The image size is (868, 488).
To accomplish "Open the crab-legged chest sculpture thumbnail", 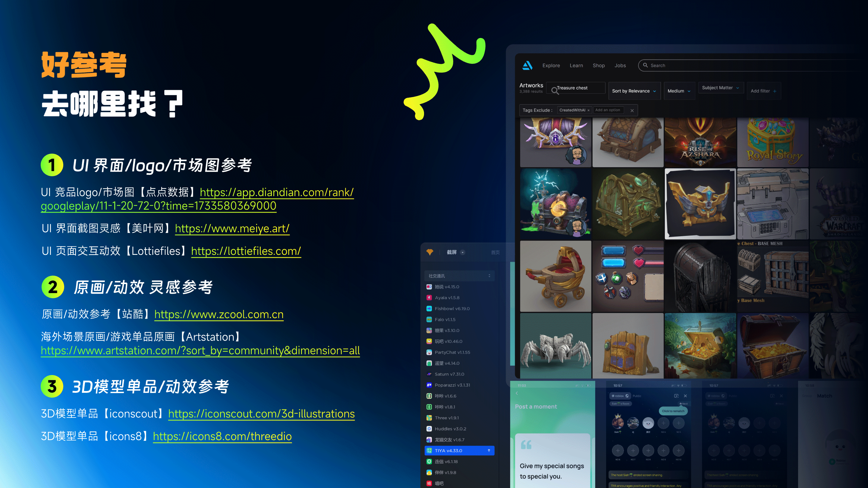I will (555, 346).
